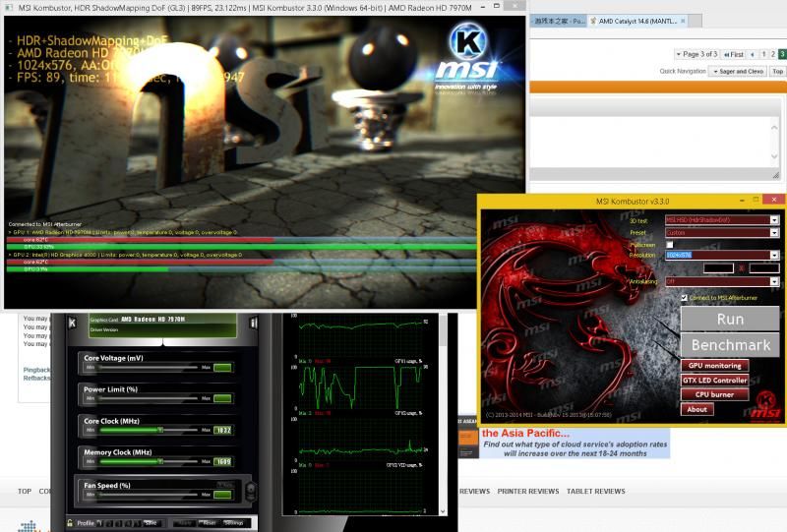The width and height of the screenshot is (787, 532).
Task: Click the MSI Kombustor K logo in corner
Action: coord(765,404)
